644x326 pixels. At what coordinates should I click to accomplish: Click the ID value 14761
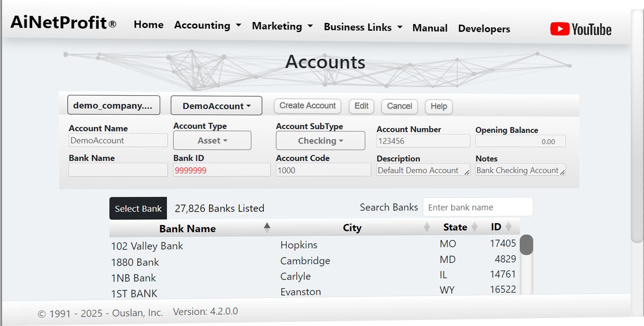click(503, 275)
